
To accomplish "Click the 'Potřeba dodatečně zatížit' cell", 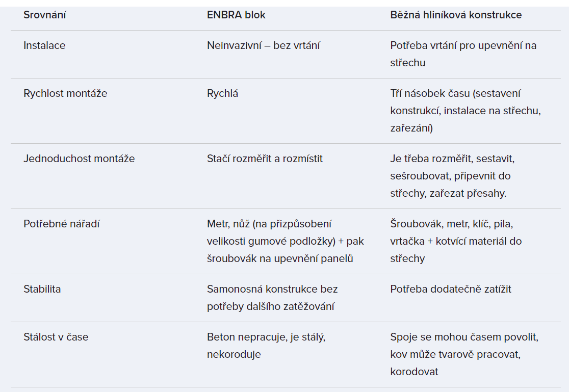I will click(x=451, y=289).
